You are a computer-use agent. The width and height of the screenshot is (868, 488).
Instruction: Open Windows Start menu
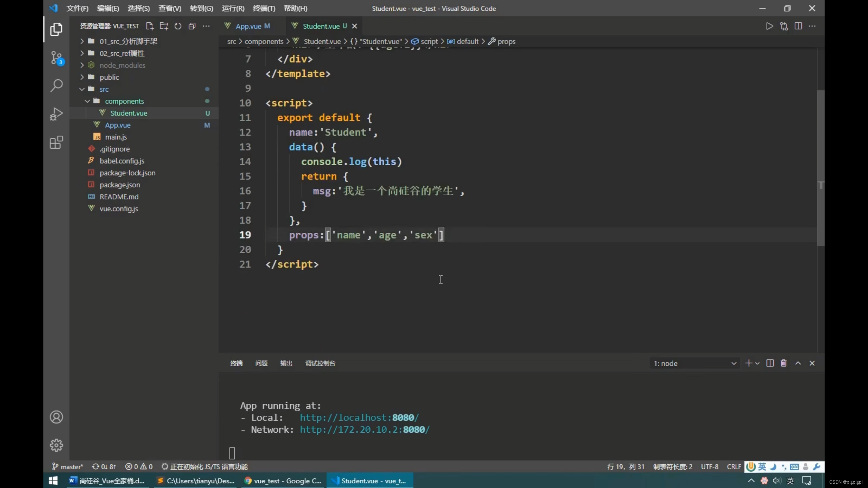click(53, 481)
